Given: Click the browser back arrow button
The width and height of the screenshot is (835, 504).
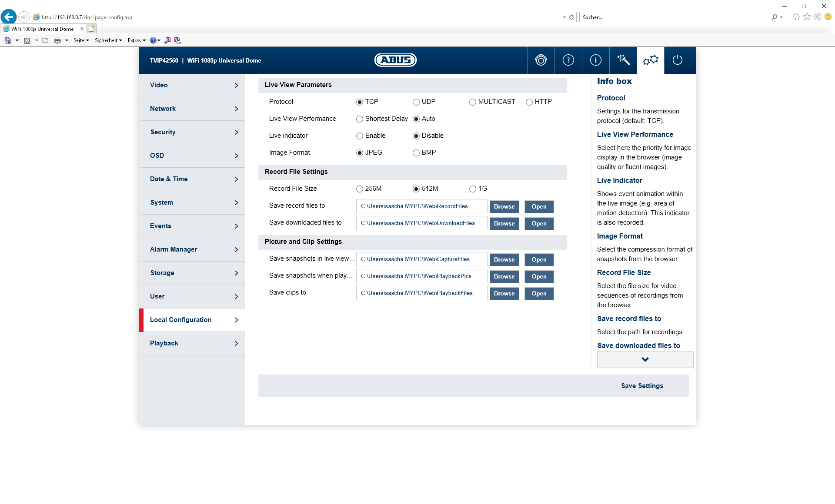Looking at the screenshot, I should (x=9, y=17).
